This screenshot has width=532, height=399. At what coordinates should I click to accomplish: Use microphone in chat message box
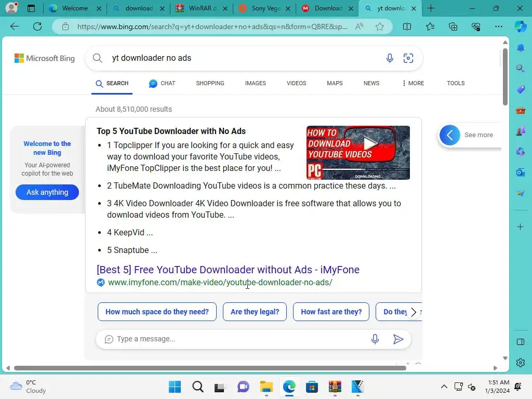[375, 339]
